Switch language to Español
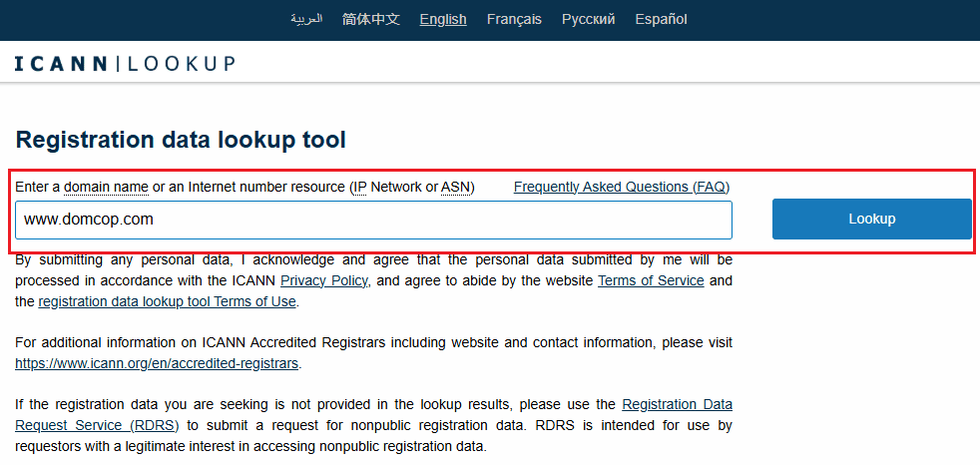This screenshot has height=467, width=980. pos(661,19)
